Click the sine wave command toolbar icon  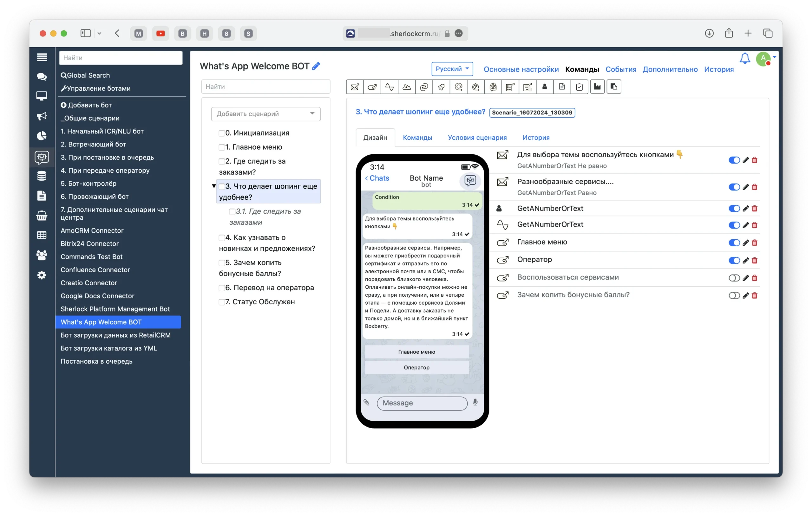[390, 87]
